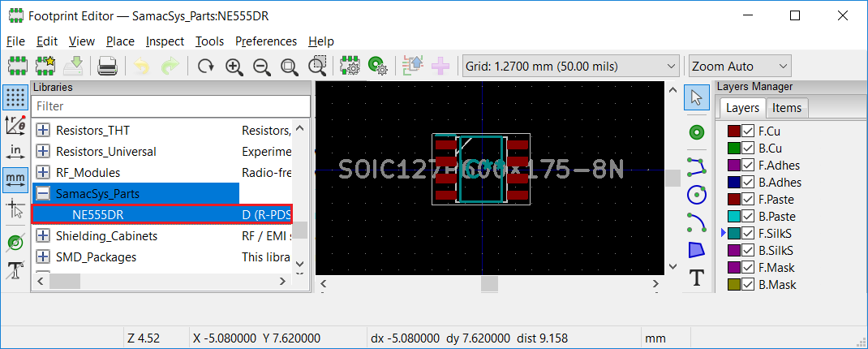Open the Tools menu
Image resolution: width=868 pixels, height=349 pixels.
tap(210, 41)
